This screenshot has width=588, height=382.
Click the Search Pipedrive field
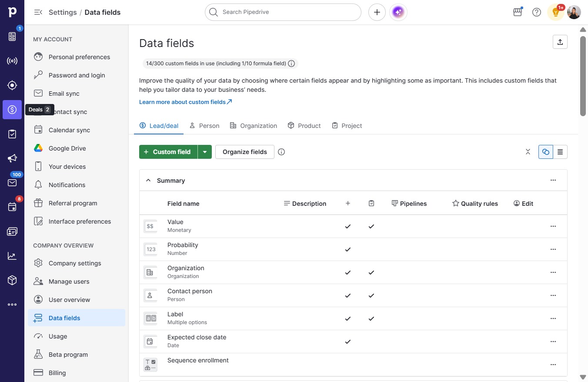(283, 12)
